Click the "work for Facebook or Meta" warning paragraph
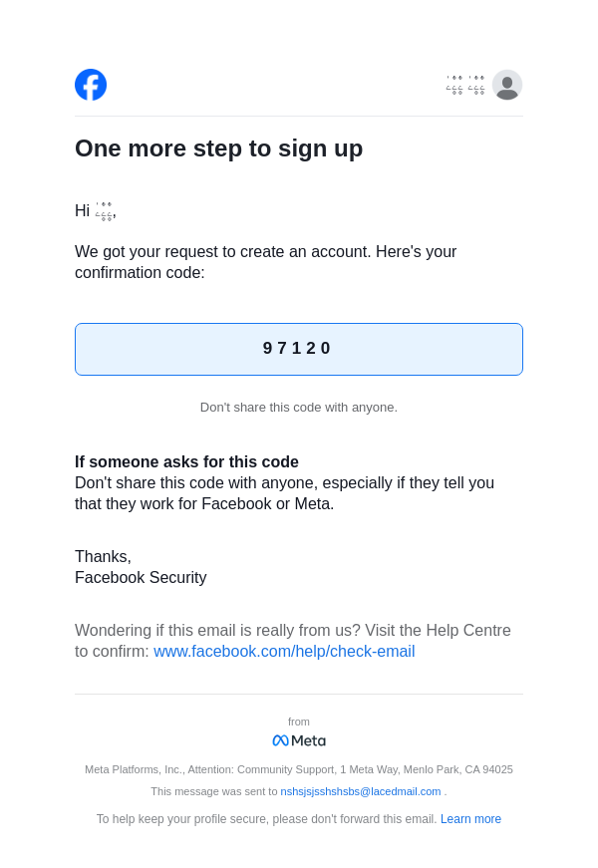This screenshot has height=868, width=598. click(284, 493)
